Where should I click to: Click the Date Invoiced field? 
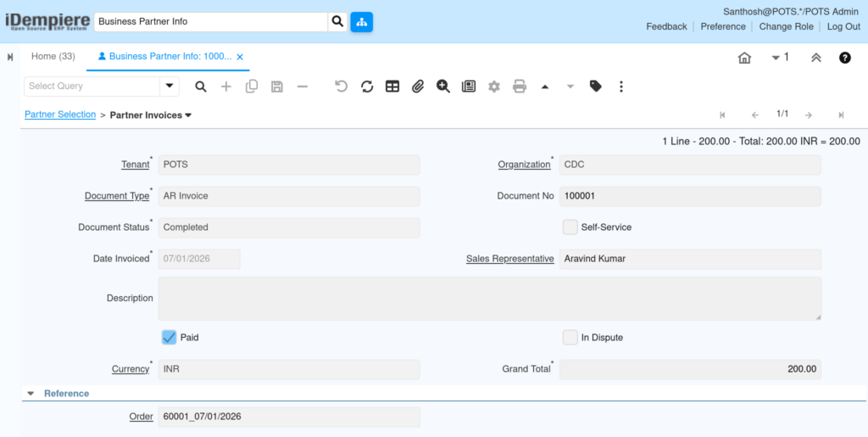[199, 259]
